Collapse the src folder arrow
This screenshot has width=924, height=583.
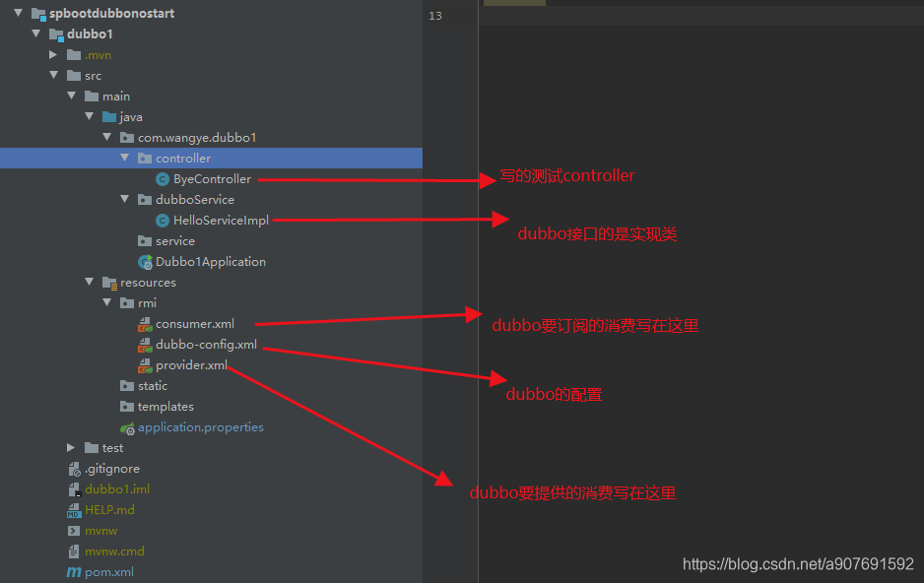[x=53, y=75]
